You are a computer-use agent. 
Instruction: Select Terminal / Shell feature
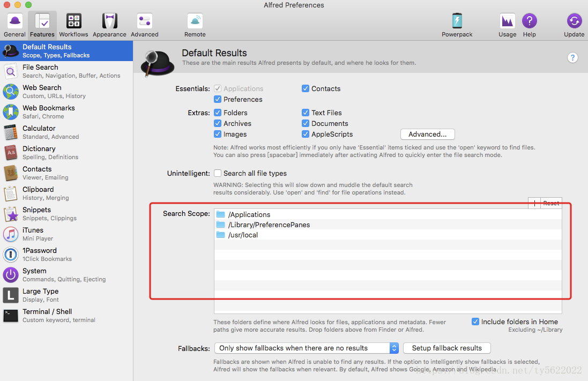(66, 316)
